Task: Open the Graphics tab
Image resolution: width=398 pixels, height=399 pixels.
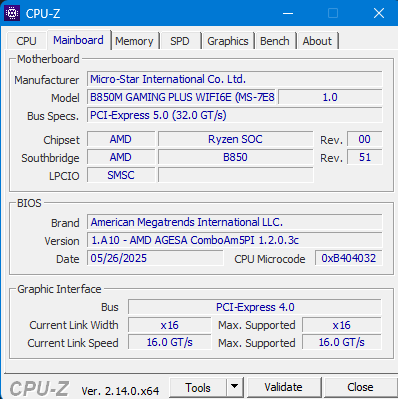Action: tap(228, 41)
